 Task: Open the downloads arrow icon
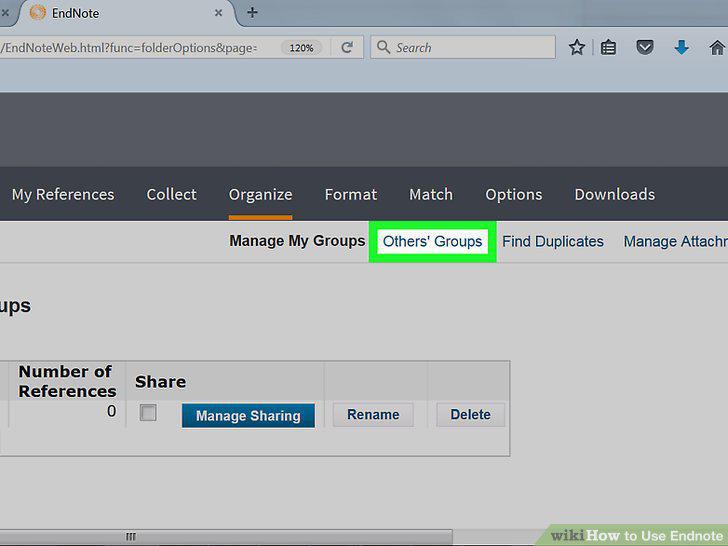[681, 47]
